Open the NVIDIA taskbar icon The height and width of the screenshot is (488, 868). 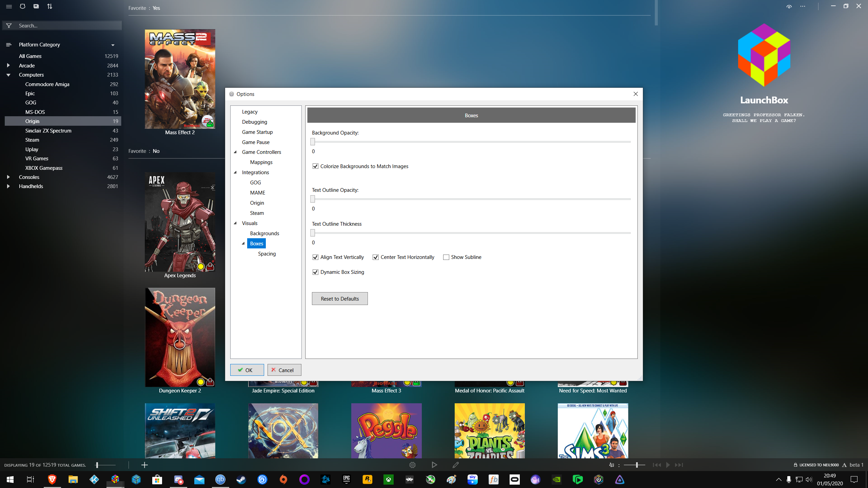[x=556, y=479]
